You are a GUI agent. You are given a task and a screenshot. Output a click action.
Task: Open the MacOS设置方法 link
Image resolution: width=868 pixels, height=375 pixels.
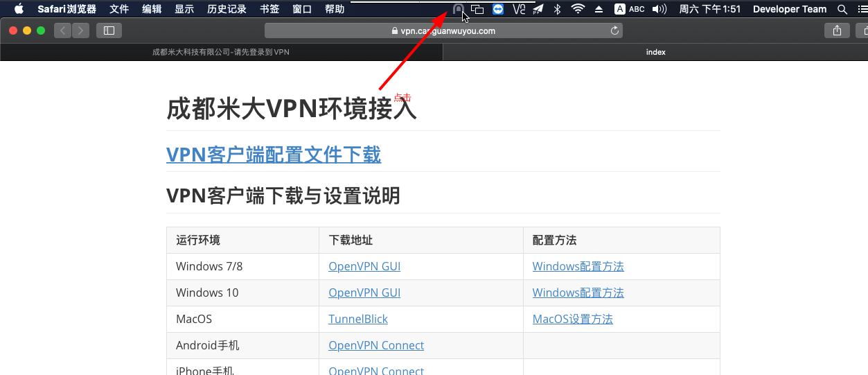pos(572,319)
